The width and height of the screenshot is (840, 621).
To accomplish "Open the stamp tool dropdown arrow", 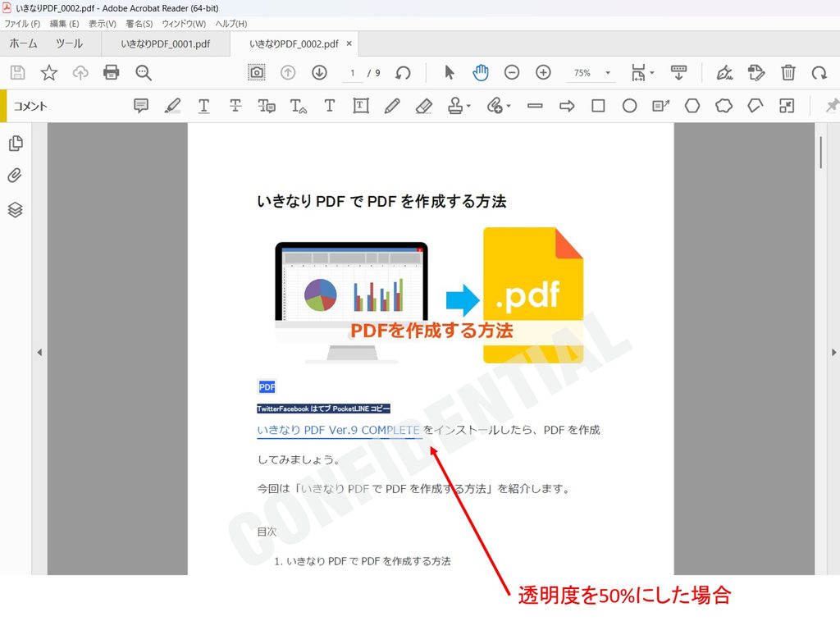I will [468, 106].
